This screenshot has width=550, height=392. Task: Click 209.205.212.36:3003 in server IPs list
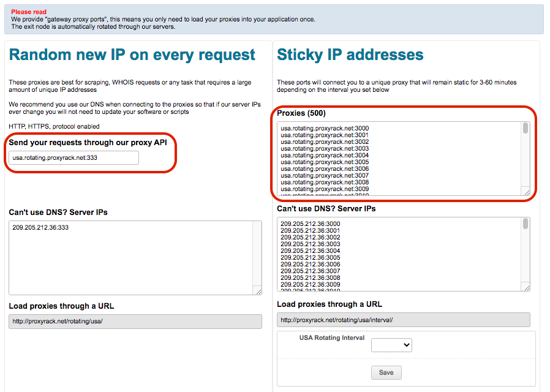click(311, 244)
